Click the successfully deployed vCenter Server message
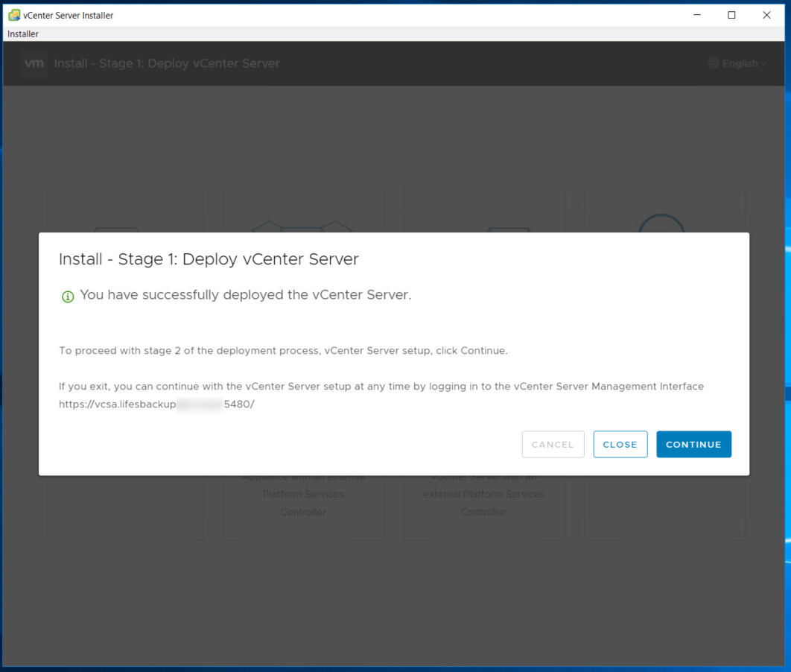This screenshot has height=672, width=791. click(x=245, y=295)
